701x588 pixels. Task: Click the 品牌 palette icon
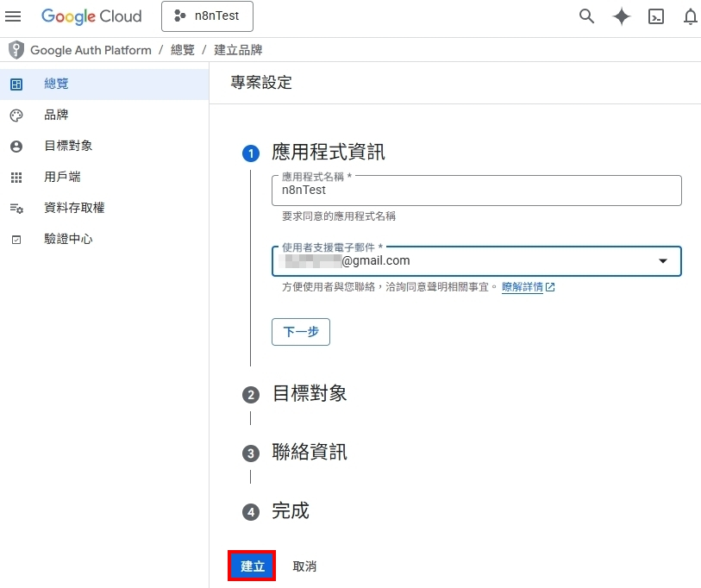16,116
